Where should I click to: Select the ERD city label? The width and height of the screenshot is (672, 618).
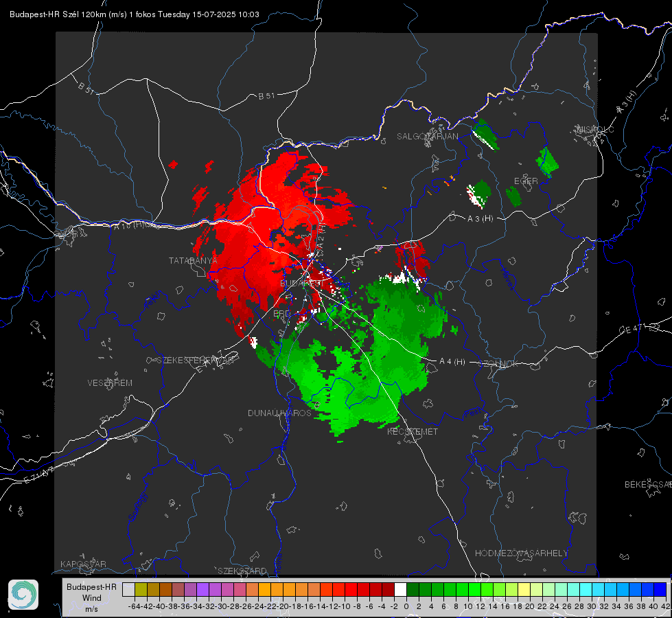coord(281,314)
